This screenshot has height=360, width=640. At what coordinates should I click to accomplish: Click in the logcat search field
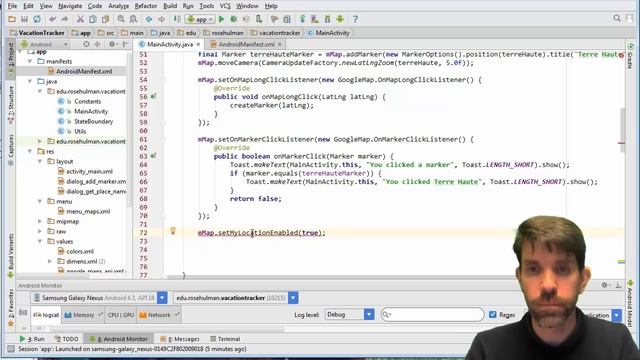click(x=432, y=314)
